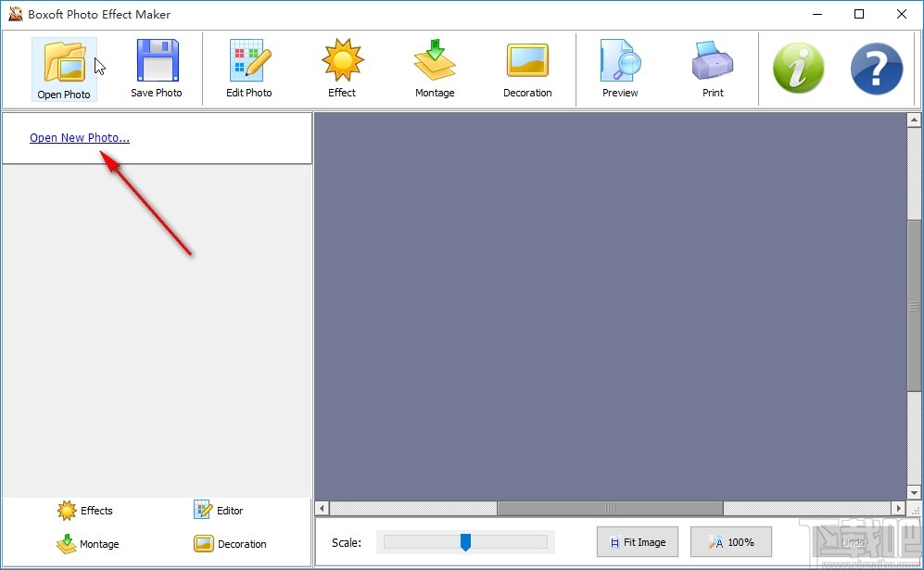Switch to bottom Montage panel tab
The height and width of the screenshot is (570, 924).
tap(88, 544)
